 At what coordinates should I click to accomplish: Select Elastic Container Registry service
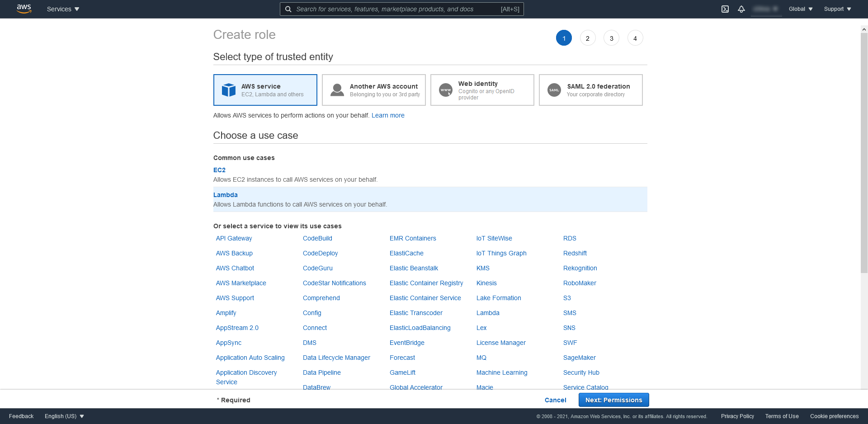point(426,283)
